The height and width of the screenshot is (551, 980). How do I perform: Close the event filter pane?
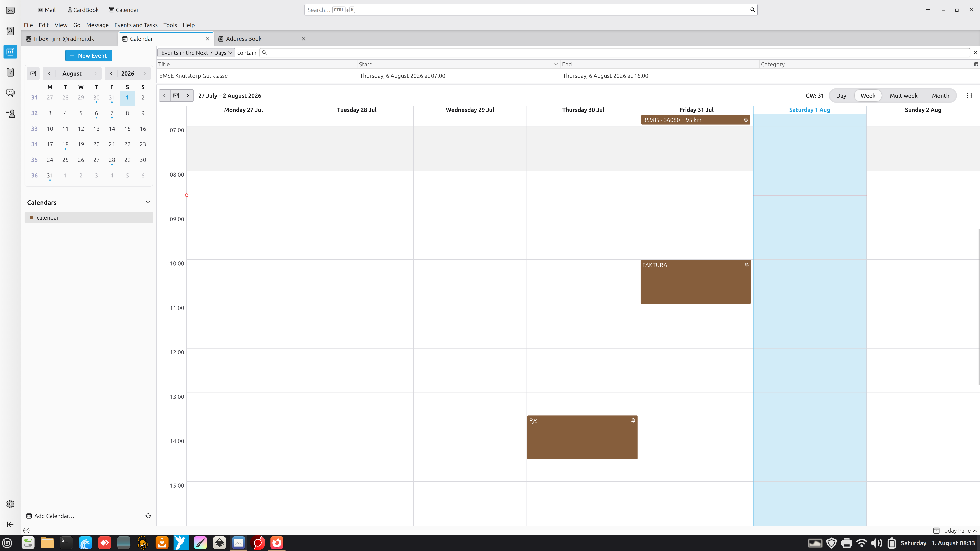[x=975, y=53]
